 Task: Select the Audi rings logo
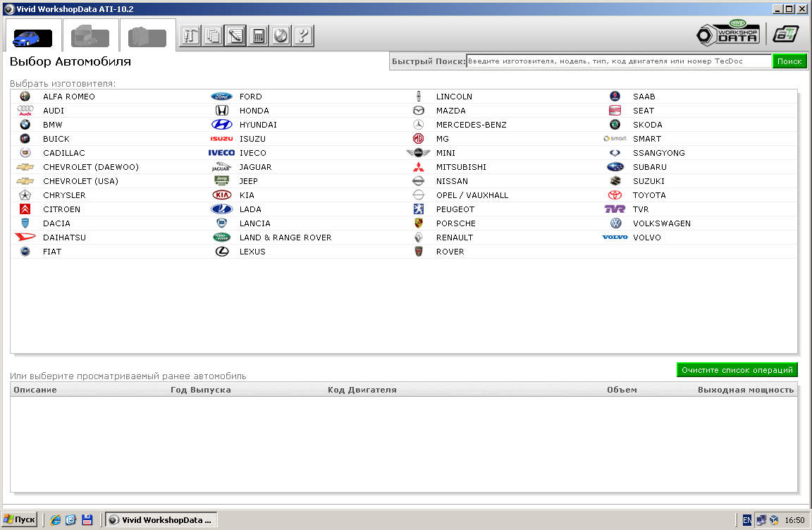pyautogui.click(x=25, y=110)
